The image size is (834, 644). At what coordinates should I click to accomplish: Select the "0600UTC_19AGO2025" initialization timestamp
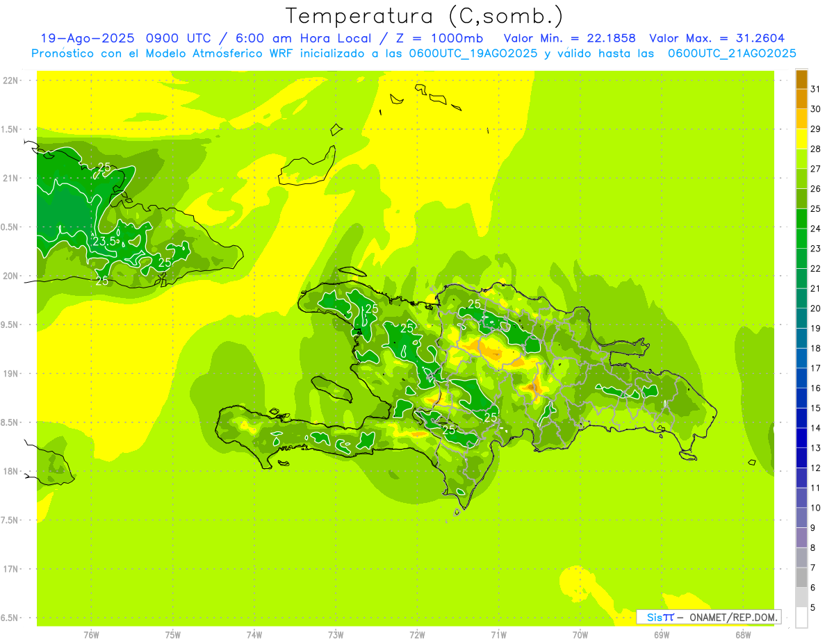[x=471, y=53]
